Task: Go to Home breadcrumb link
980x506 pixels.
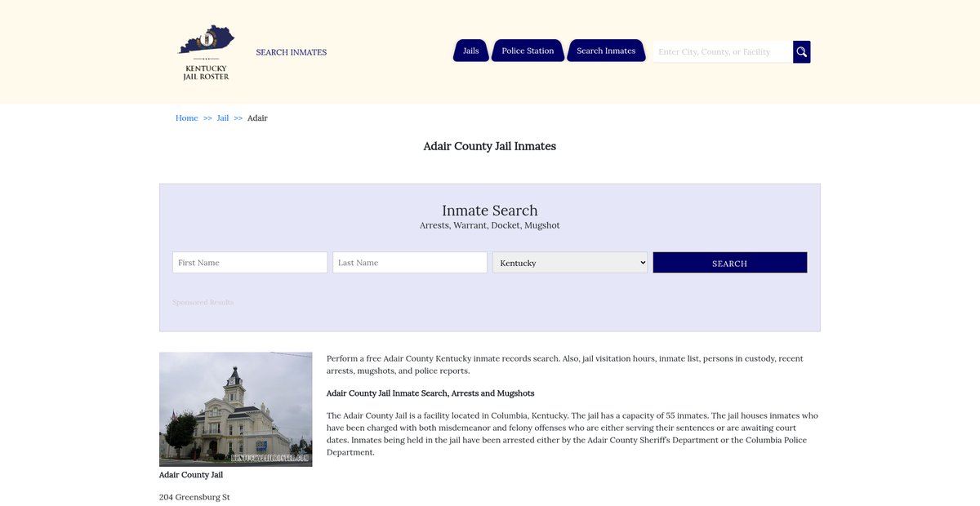Action: click(x=187, y=118)
